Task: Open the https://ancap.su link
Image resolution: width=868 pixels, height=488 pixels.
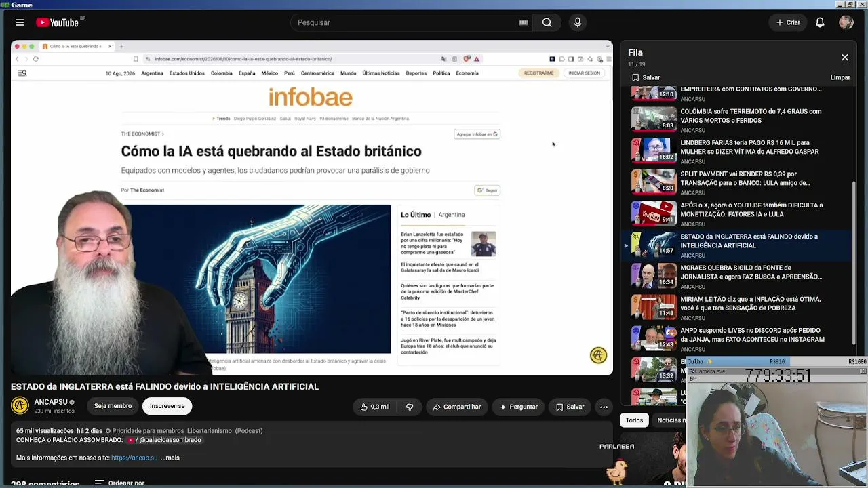Action: 134,457
